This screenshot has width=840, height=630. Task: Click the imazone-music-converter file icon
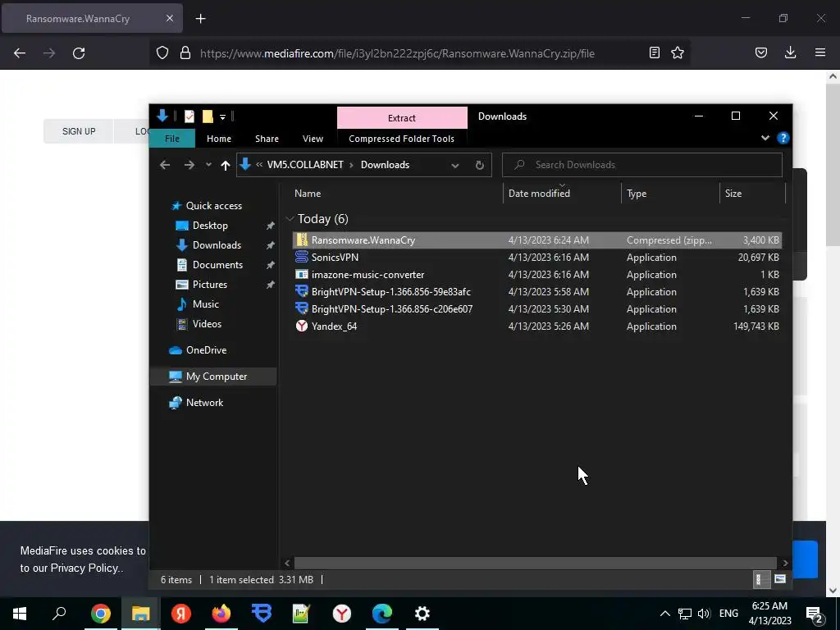[x=302, y=274]
